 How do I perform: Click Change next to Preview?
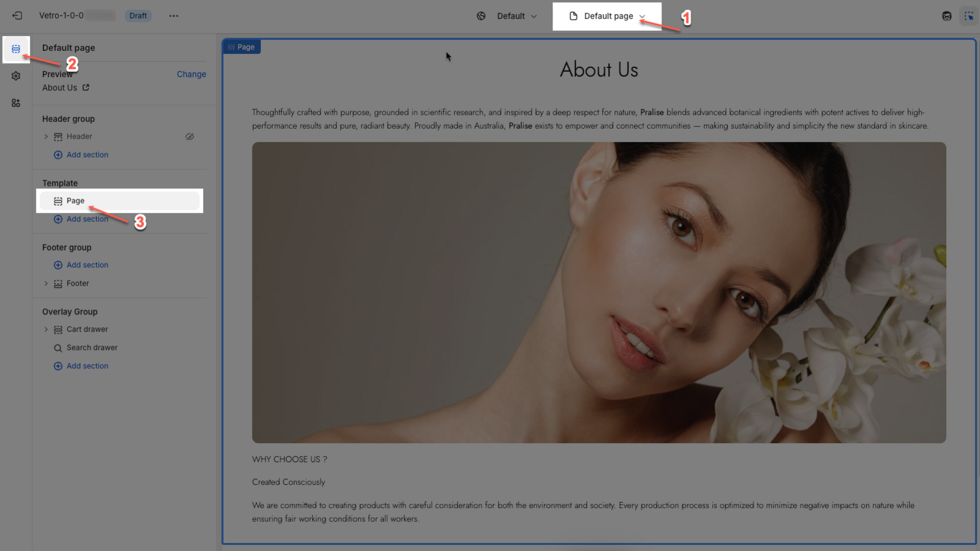tap(191, 74)
